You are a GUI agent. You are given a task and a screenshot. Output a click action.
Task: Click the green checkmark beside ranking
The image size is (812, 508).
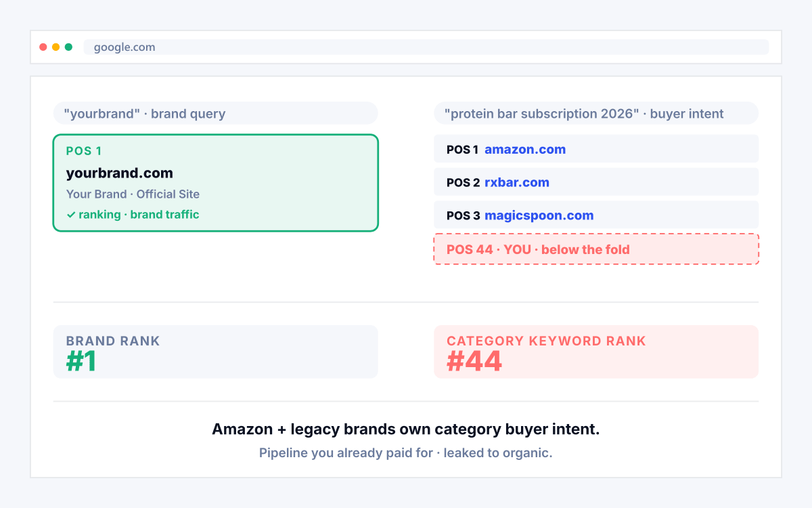click(70, 215)
